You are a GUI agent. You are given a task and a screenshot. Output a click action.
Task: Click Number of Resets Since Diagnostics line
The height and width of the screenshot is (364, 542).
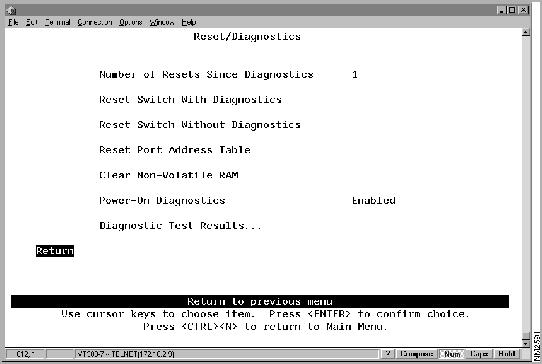[x=206, y=75]
